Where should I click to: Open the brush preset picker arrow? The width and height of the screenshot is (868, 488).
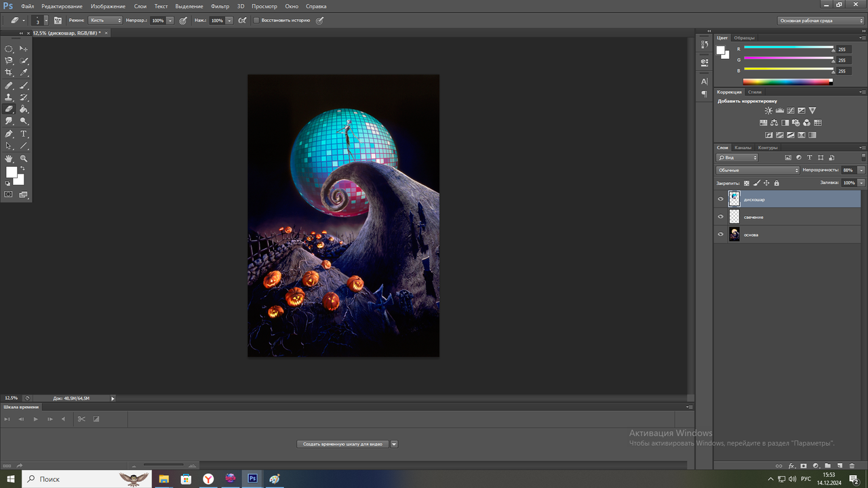coord(46,20)
